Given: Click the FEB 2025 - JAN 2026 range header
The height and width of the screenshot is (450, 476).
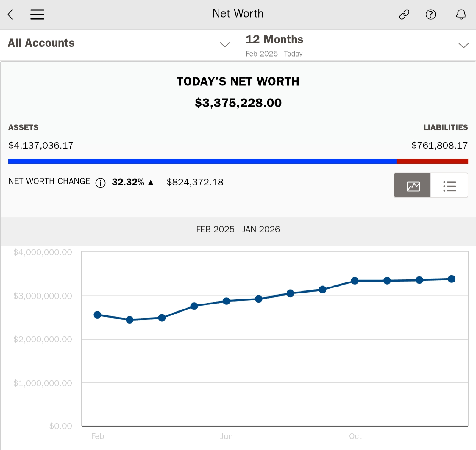Looking at the screenshot, I should [x=238, y=229].
